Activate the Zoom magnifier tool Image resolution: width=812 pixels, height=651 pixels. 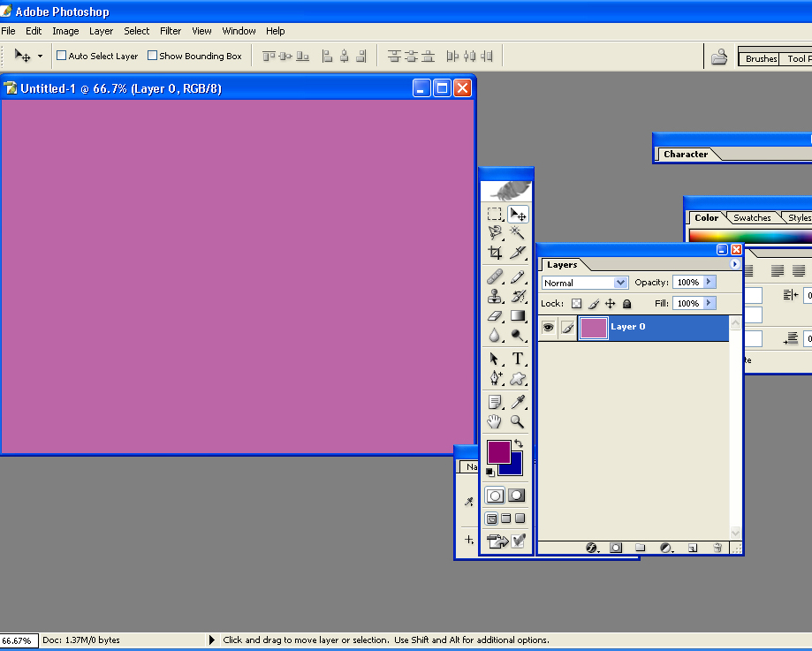pos(518,422)
